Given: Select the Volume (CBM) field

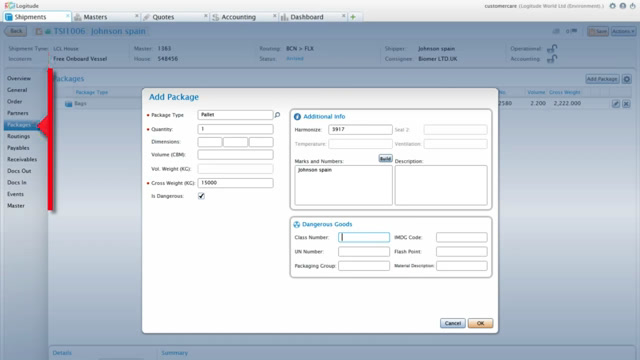Looking at the screenshot, I should [x=235, y=155].
